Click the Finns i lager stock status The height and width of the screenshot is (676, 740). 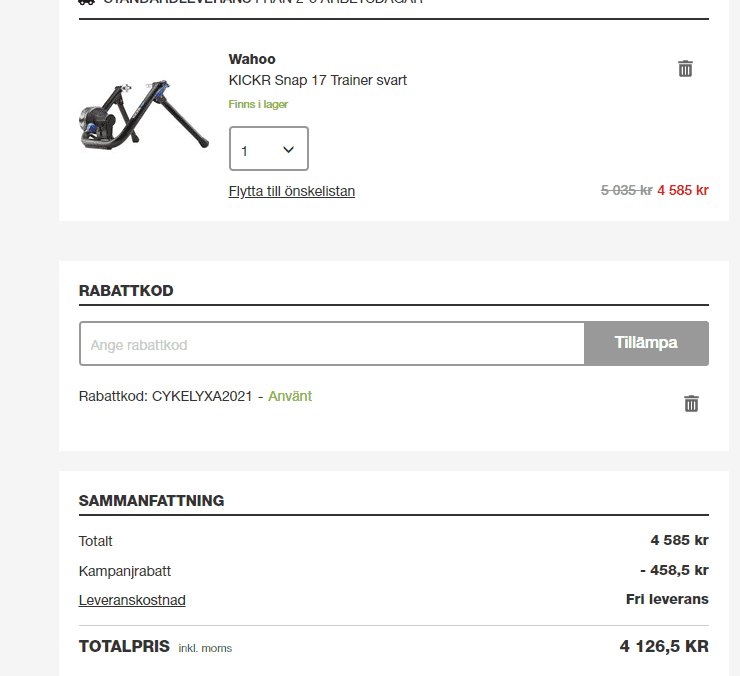pyautogui.click(x=258, y=104)
